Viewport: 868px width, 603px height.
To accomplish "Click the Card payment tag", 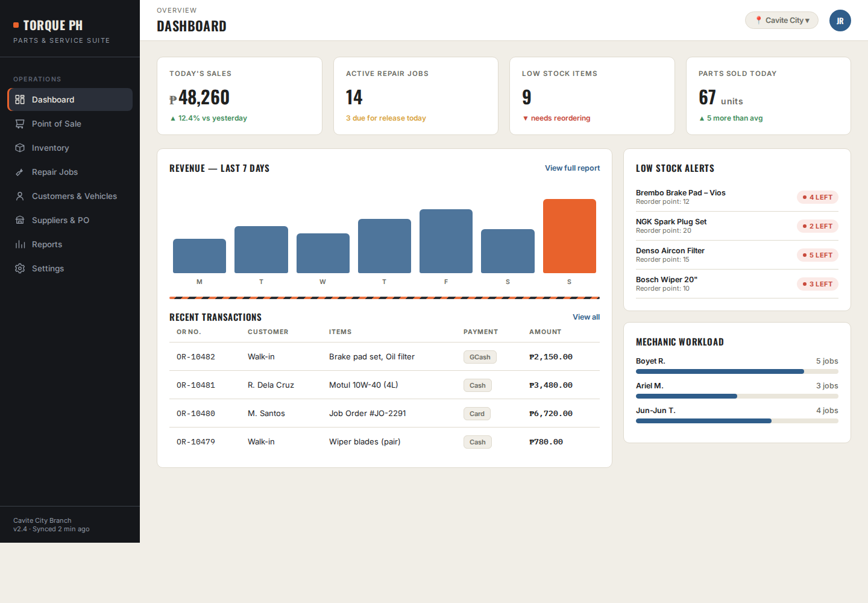I will click(477, 414).
